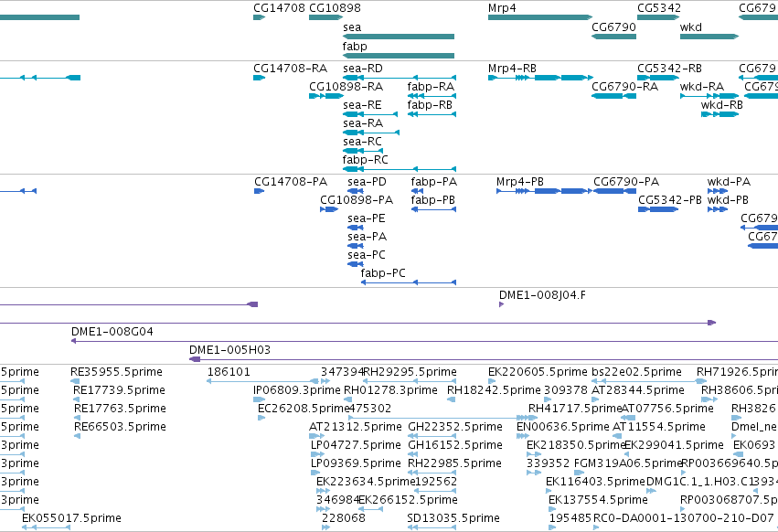Click the wkd gene feature bar
This screenshot has height=532, width=778.
click(x=709, y=37)
